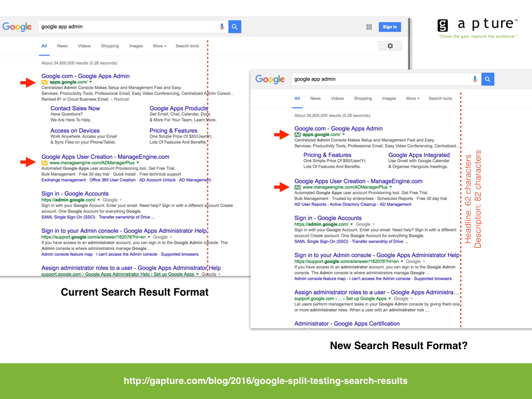Expand arrow beside manageengine.com URL in left window
This screenshot has height=399, width=532.
(x=138, y=163)
